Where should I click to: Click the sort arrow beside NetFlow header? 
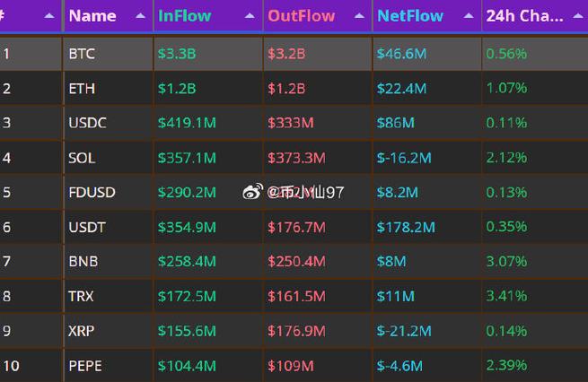(x=469, y=16)
